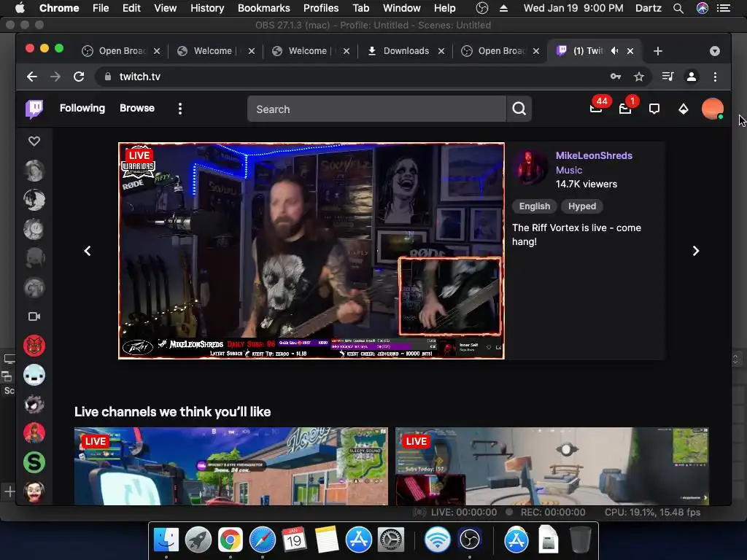Open a new tab with plus button
This screenshot has height=560, width=747.
(x=658, y=51)
